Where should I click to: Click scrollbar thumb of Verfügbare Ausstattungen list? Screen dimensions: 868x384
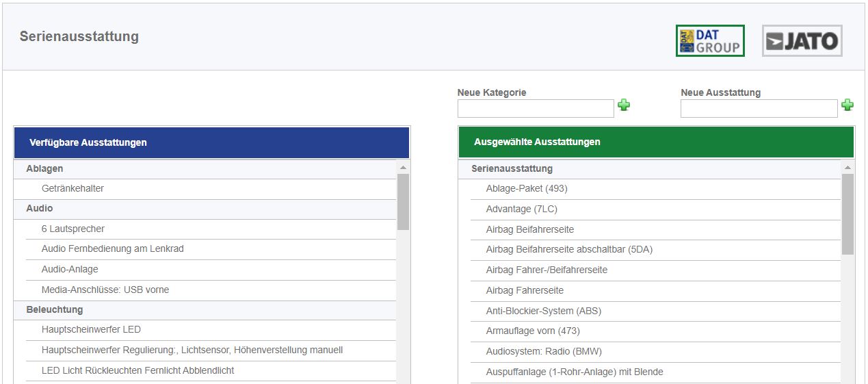403,202
